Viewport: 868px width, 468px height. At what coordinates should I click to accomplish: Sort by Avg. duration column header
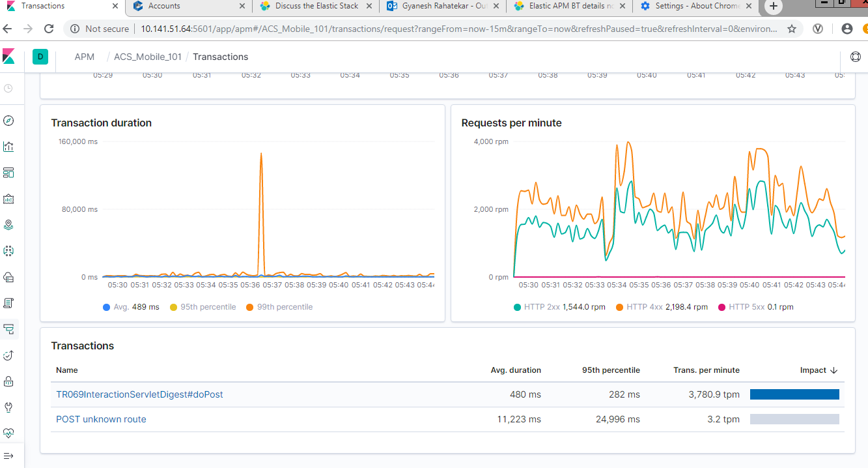[516, 370]
